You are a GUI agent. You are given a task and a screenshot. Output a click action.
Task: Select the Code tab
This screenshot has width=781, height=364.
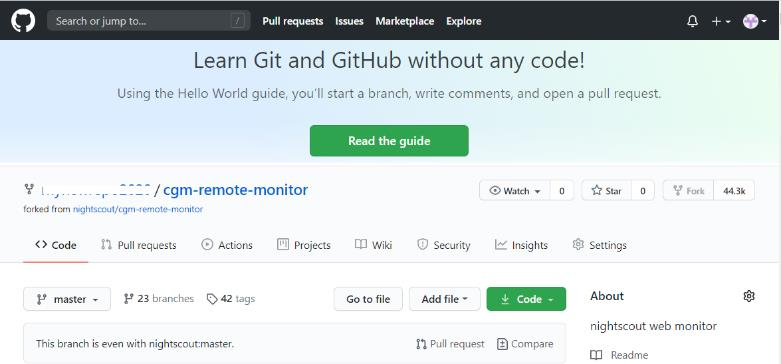coord(55,245)
